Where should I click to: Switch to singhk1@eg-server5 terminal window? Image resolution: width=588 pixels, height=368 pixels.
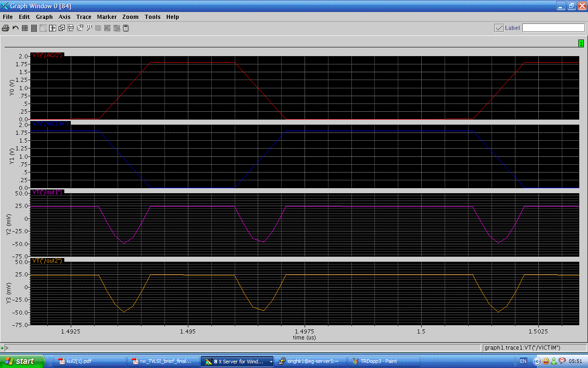pos(311,362)
